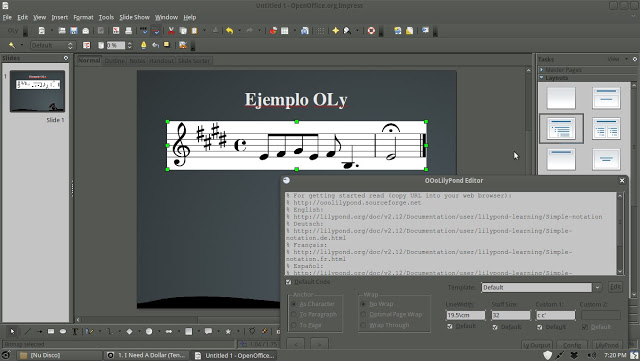Select the Rectangle drawing tool
The height and width of the screenshot is (361, 640).
click(x=51, y=331)
